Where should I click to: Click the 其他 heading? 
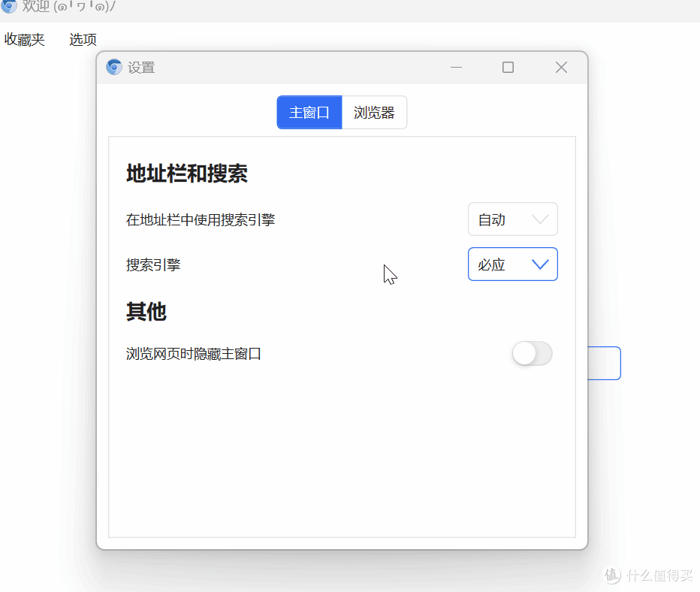pos(146,311)
